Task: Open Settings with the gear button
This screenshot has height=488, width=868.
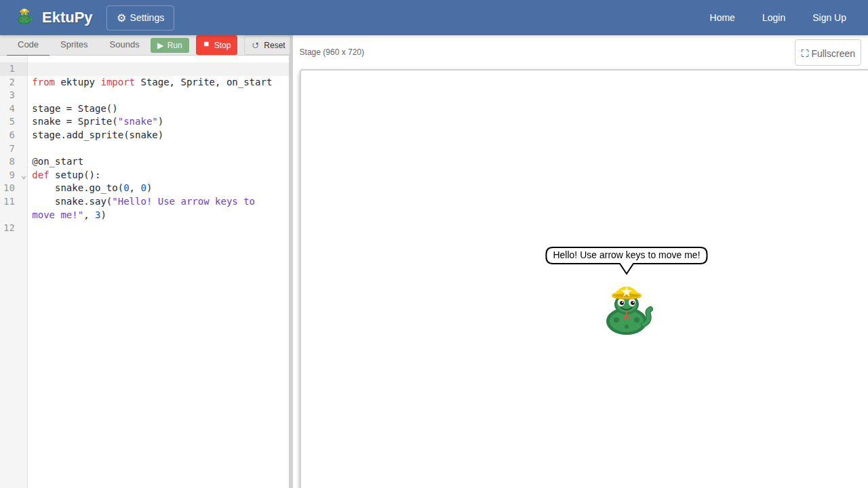Action: 140,18
